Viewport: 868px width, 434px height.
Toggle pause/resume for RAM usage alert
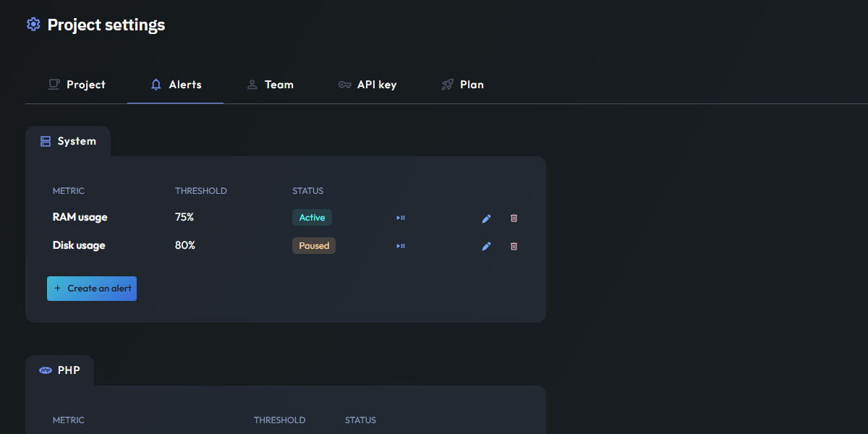click(401, 218)
